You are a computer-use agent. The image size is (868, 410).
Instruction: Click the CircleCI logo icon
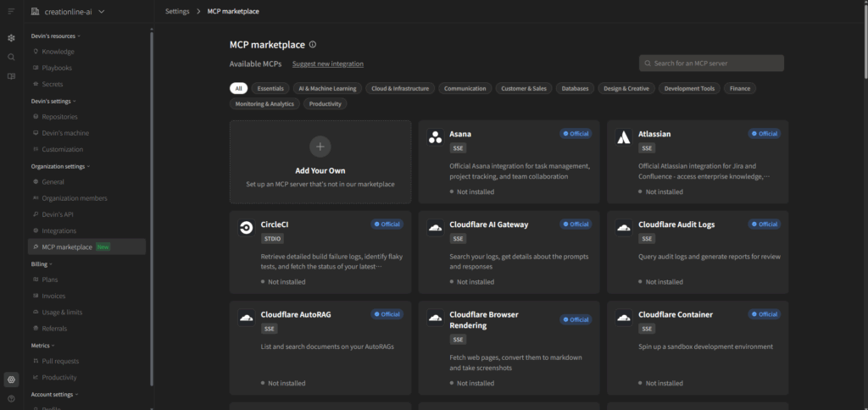pyautogui.click(x=246, y=227)
